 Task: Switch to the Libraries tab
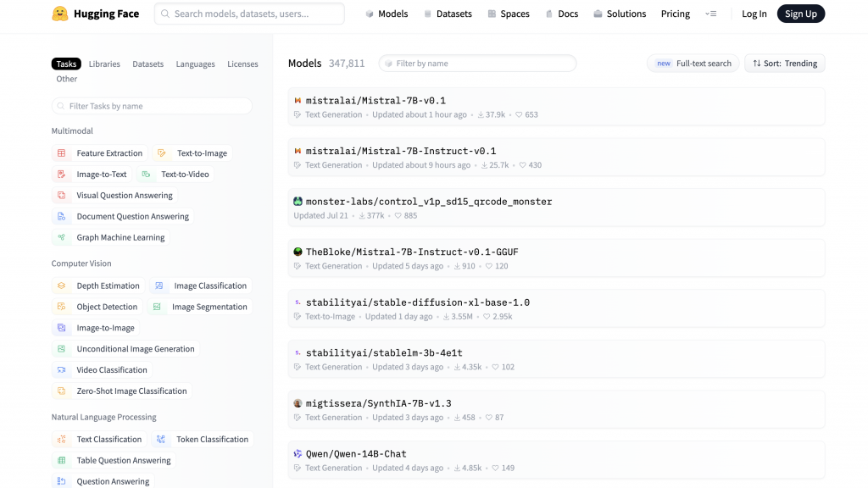[104, 64]
